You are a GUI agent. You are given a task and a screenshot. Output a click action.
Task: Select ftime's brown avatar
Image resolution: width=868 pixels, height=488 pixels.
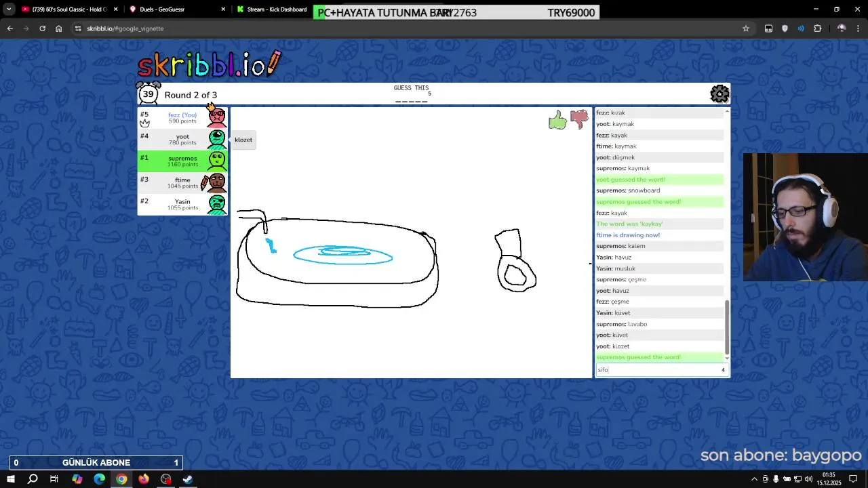(216, 182)
